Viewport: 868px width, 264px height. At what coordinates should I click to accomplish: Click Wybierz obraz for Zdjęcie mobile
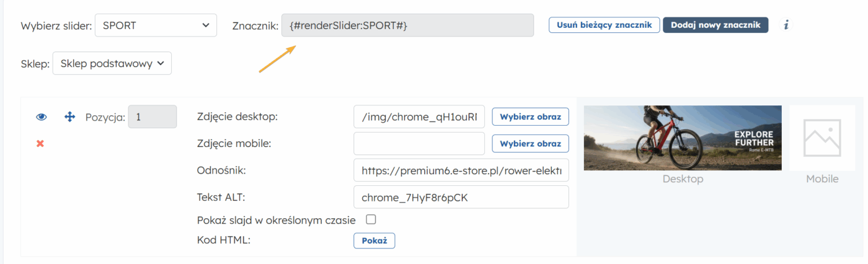[530, 144]
